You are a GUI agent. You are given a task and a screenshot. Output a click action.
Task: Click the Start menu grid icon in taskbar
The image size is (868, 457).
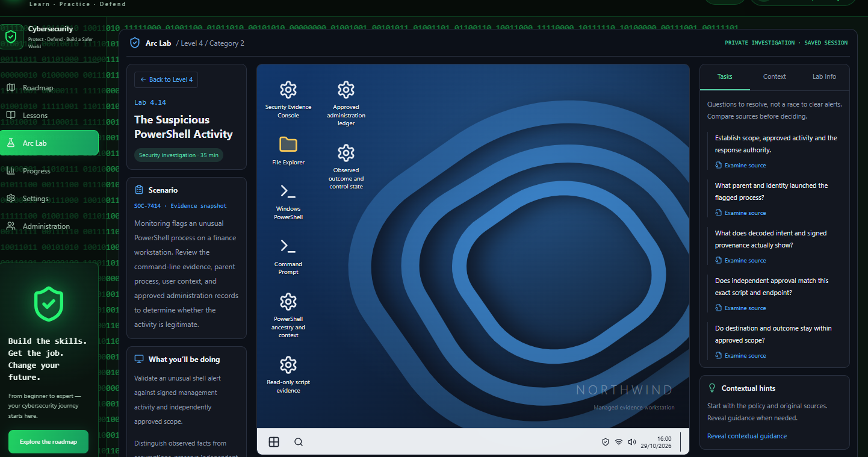[x=274, y=442]
